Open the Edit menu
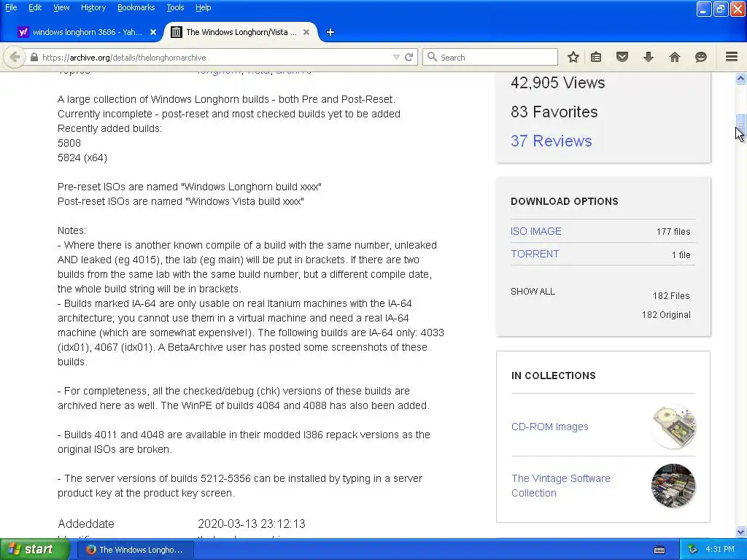Screen dimensions: 747x560 [35, 7]
